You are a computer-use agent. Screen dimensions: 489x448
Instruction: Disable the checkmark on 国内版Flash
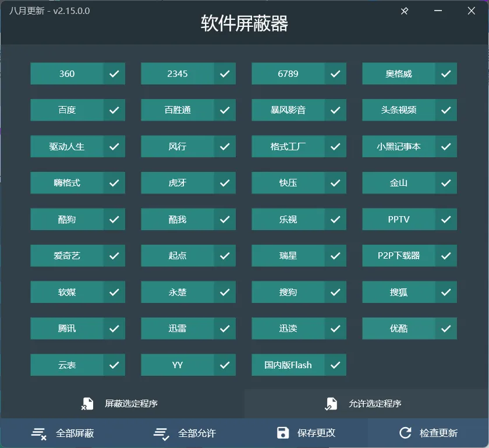[x=335, y=364]
